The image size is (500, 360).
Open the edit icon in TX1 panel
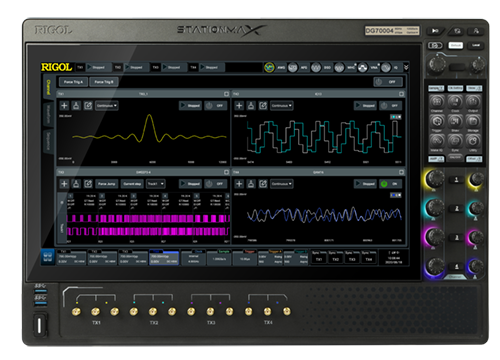(88, 106)
